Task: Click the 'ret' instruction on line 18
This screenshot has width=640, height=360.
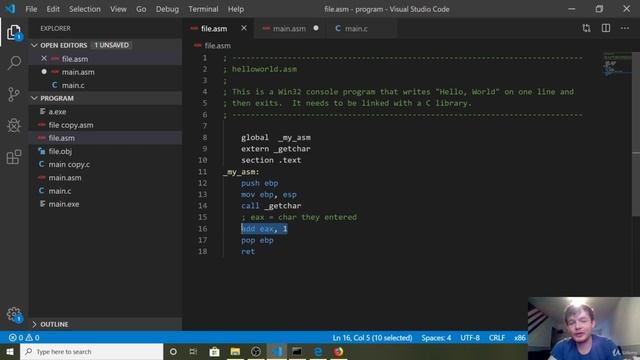Action: coord(248,251)
